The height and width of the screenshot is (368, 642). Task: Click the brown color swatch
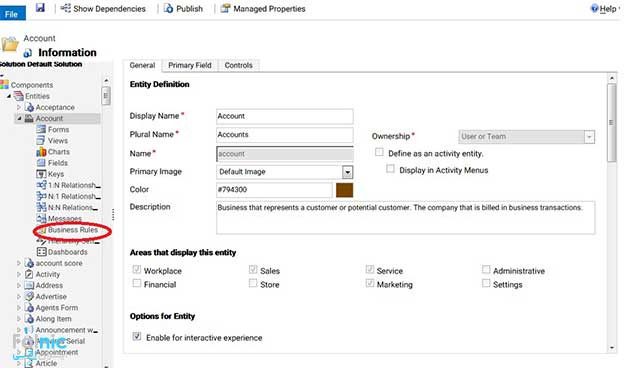344,190
